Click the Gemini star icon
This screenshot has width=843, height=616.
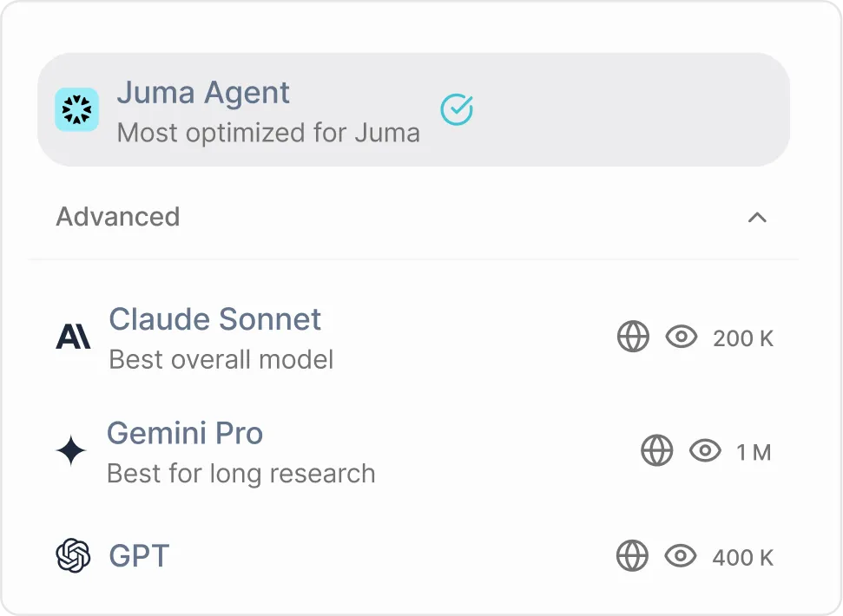click(x=73, y=450)
